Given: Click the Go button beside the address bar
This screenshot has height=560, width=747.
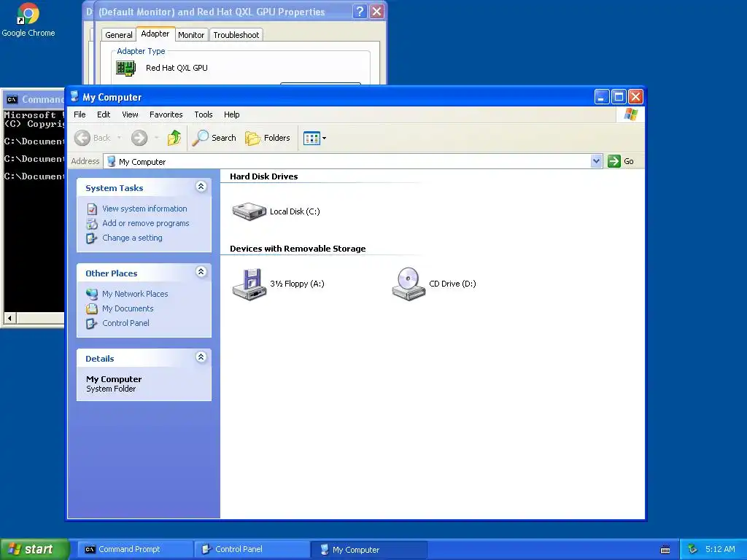Looking at the screenshot, I should (621, 161).
